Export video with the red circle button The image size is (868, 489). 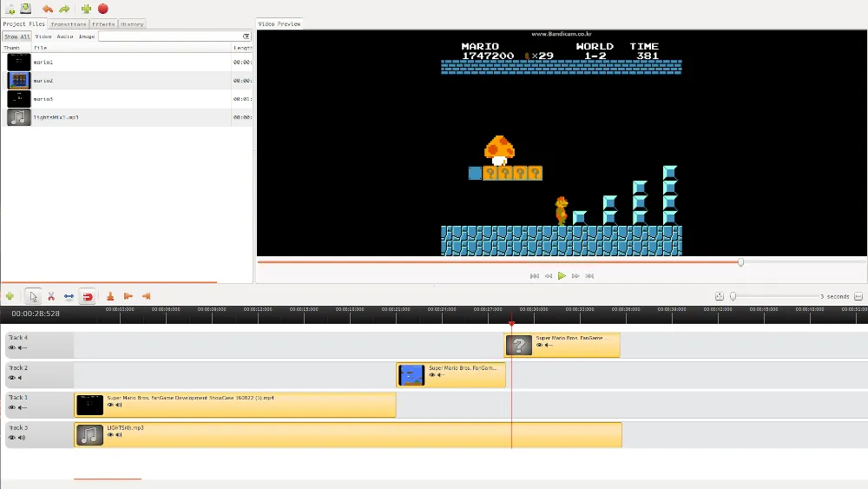click(103, 9)
